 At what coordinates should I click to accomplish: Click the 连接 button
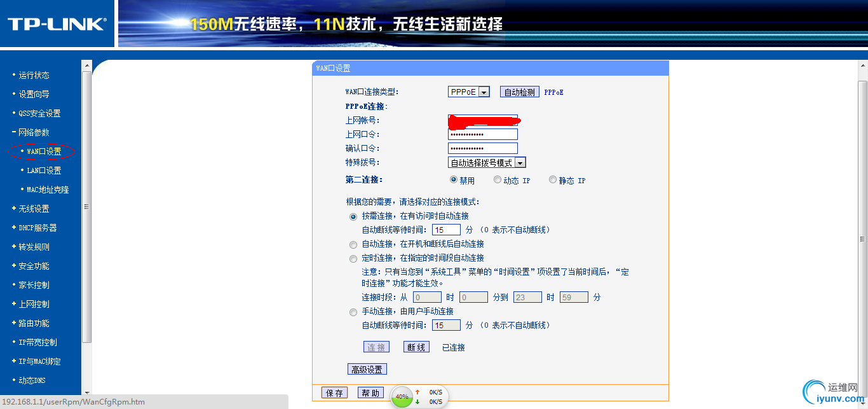click(x=376, y=347)
